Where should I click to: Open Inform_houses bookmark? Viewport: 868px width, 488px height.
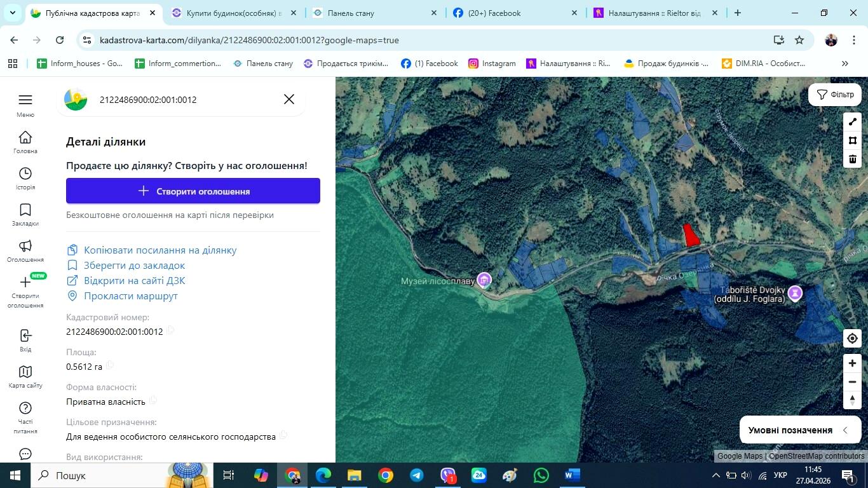point(80,64)
